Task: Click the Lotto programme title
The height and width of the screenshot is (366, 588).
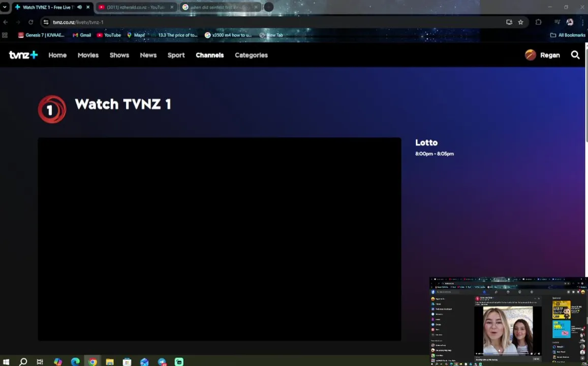Action: point(426,142)
